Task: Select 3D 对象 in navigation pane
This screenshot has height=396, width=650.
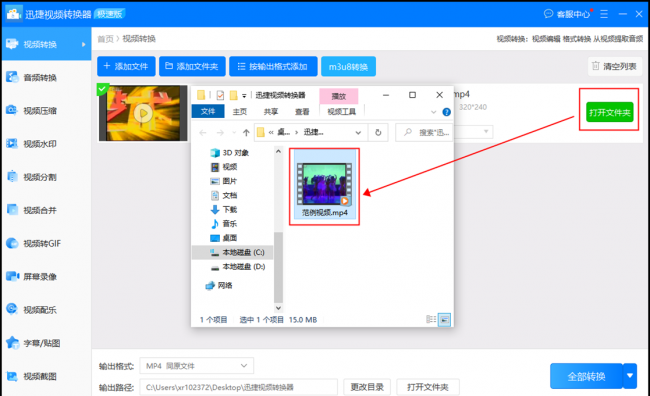Action: (230, 153)
